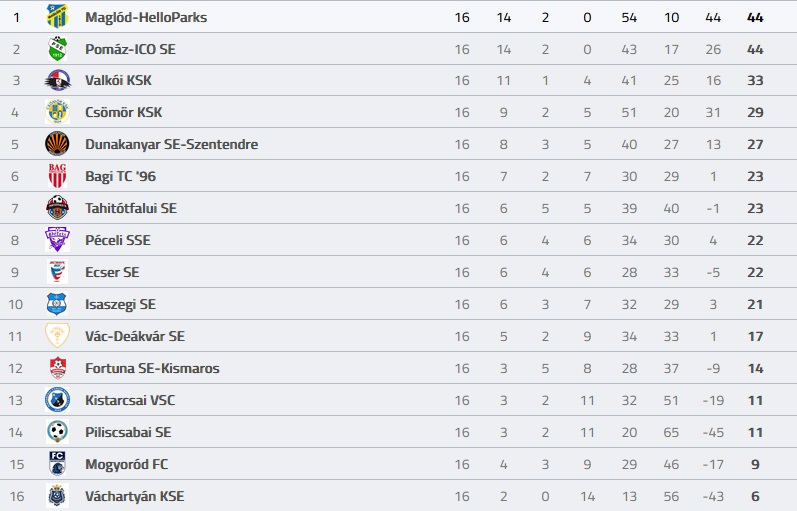Click the Tahitótfalui SE team crest
This screenshot has height=511, width=797.
pos(57,209)
